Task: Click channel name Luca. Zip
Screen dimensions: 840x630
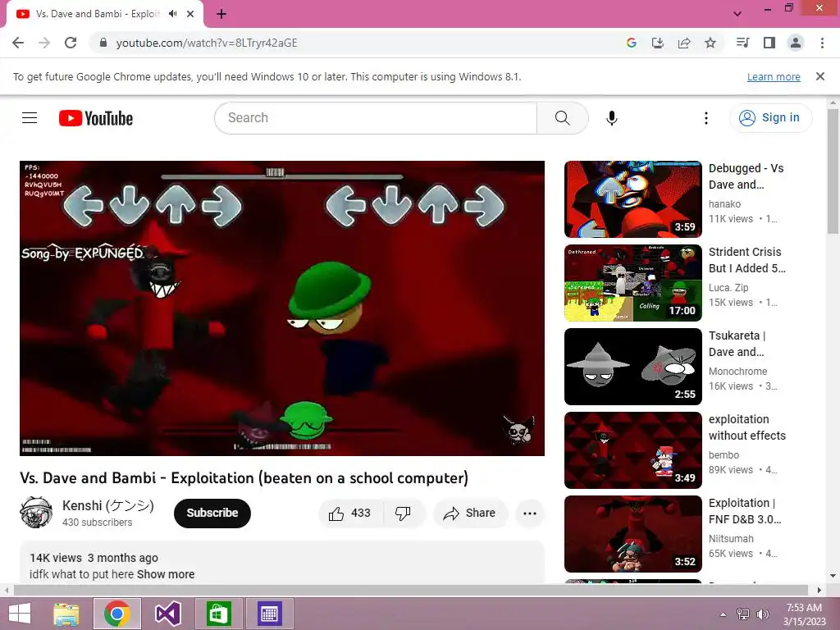Action: [x=728, y=288]
